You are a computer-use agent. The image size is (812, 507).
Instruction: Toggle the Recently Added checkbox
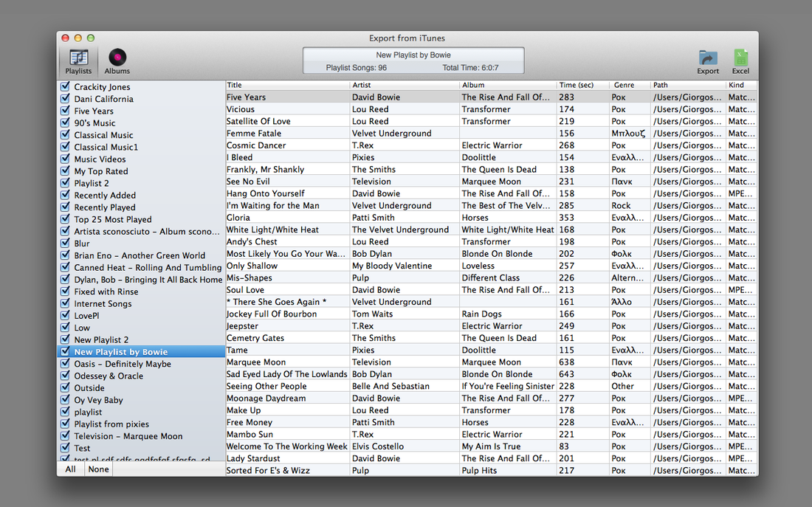pos(65,195)
